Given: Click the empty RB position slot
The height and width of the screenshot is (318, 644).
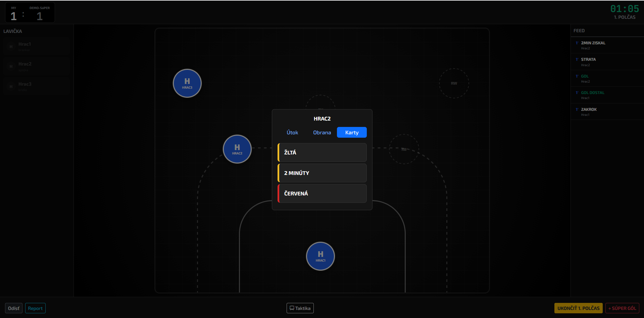Looking at the screenshot, I should pos(404,149).
